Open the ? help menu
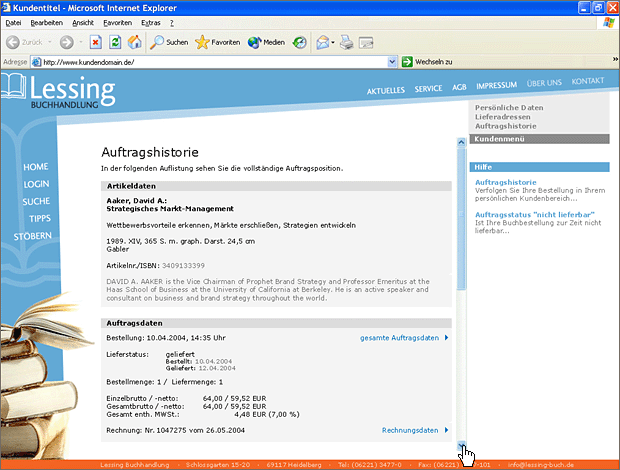The width and height of the screenshot is (620, 470). pos(172,23)
